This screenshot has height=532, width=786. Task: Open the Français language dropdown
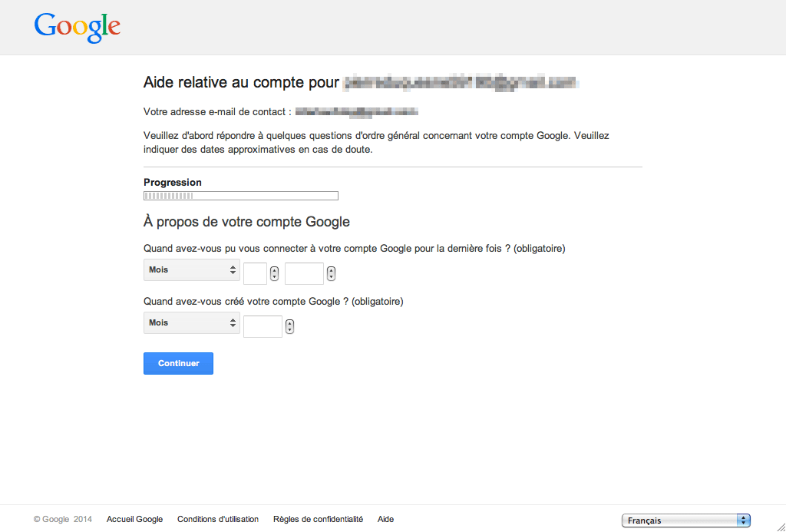coord(685,520)
